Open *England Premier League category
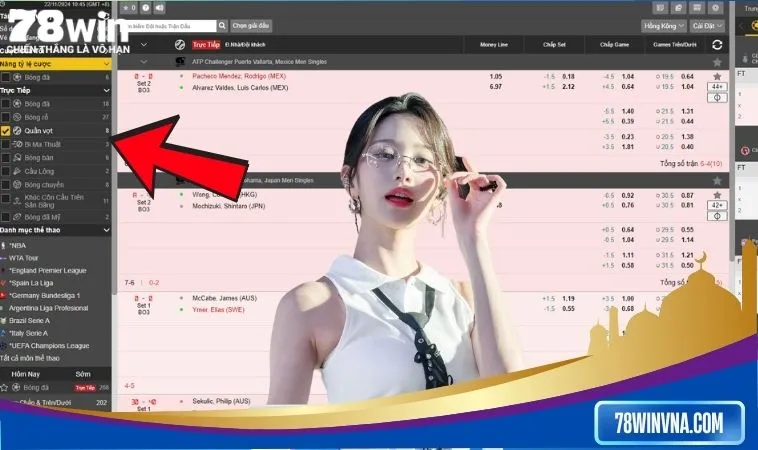 [x=47, y=271]
